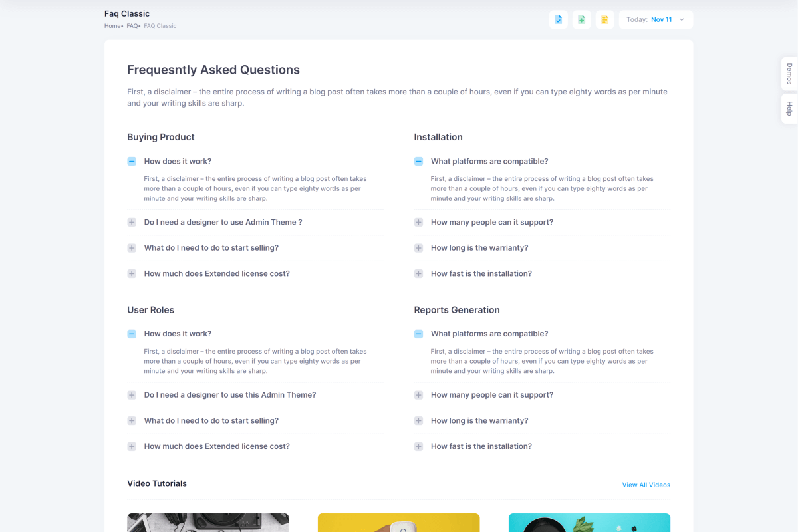Click the blue file-check icon button
Viewport: 798px width, 532px height.
[559, 20]
